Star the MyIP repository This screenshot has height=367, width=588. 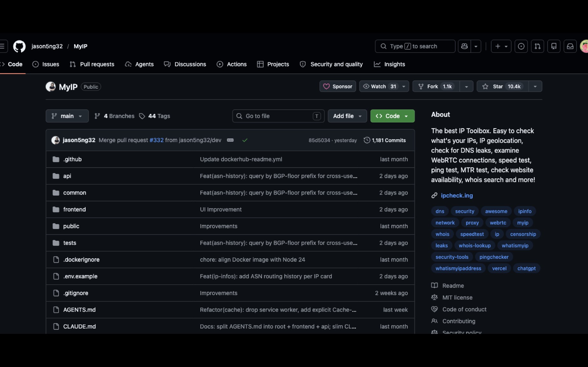point(503,87)
